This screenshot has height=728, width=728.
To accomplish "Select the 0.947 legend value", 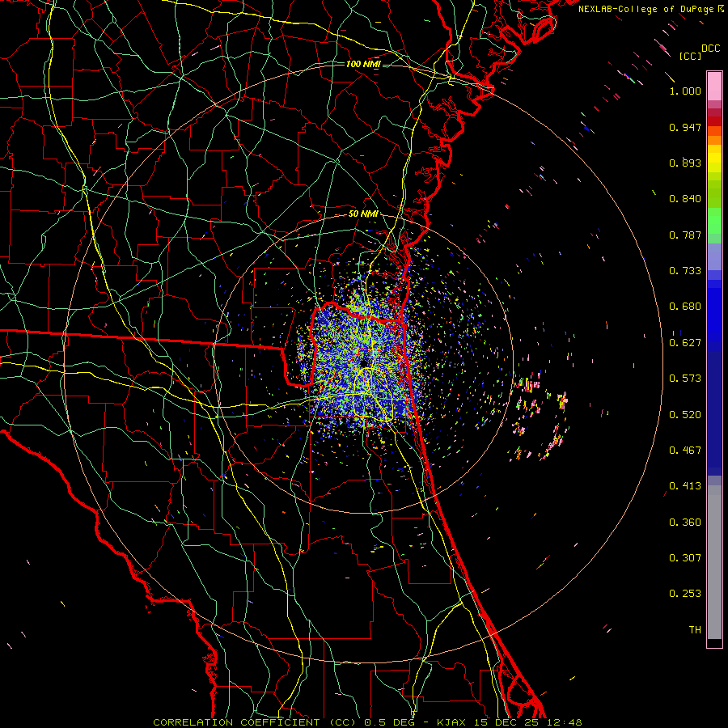I will pos(685,127).
